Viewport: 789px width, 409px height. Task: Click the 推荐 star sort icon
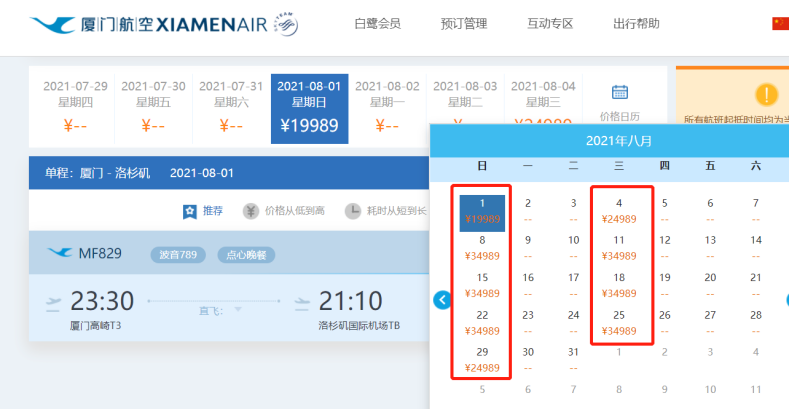coord(190,211)
